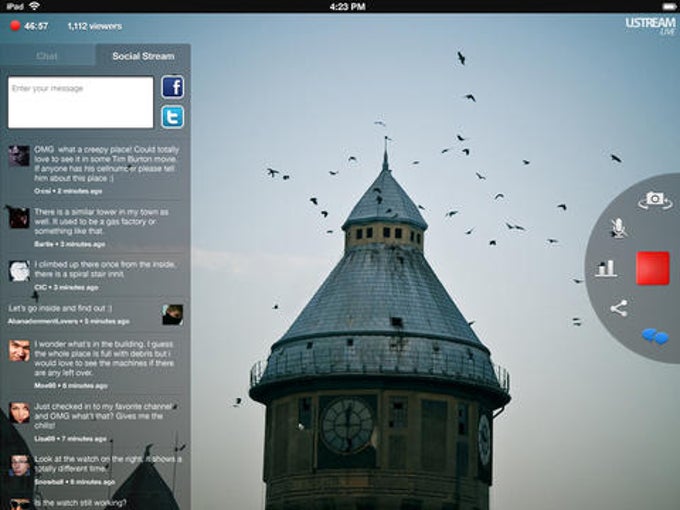Tap the Wi-Fi icon in status bar

tap(34, 6)
